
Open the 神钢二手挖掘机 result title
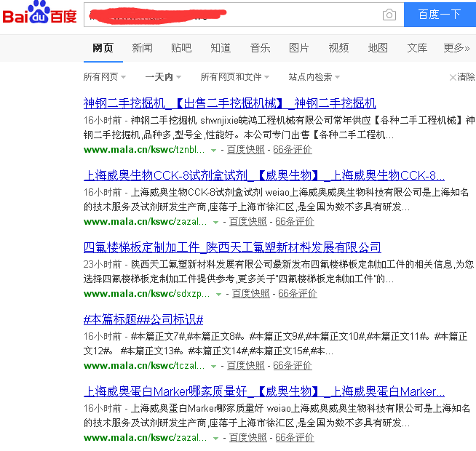230,103
